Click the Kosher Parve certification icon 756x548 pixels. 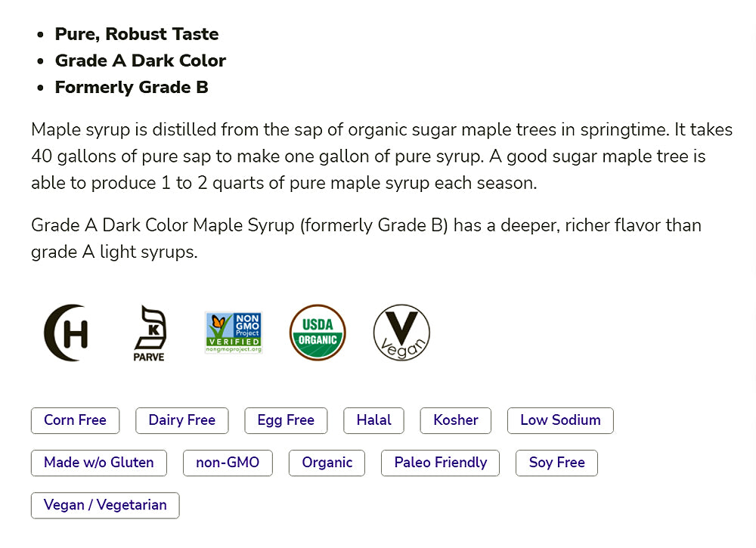coord(149,333)
